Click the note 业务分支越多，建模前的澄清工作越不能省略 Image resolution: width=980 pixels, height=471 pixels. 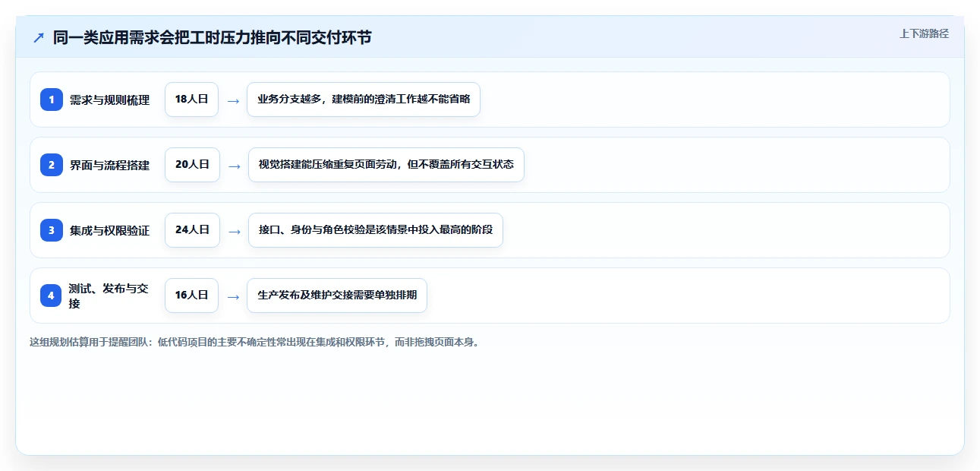click(364, 100)
